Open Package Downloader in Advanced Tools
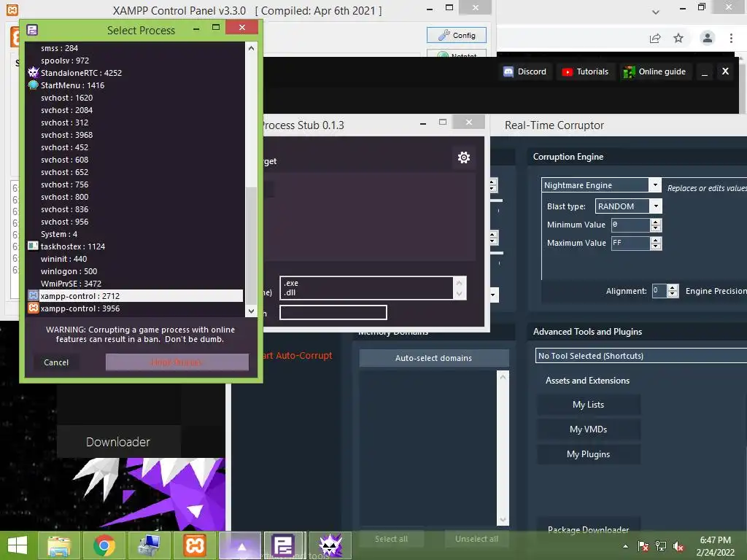The height and width of the screenshot is (560, 747). point(589,529)
